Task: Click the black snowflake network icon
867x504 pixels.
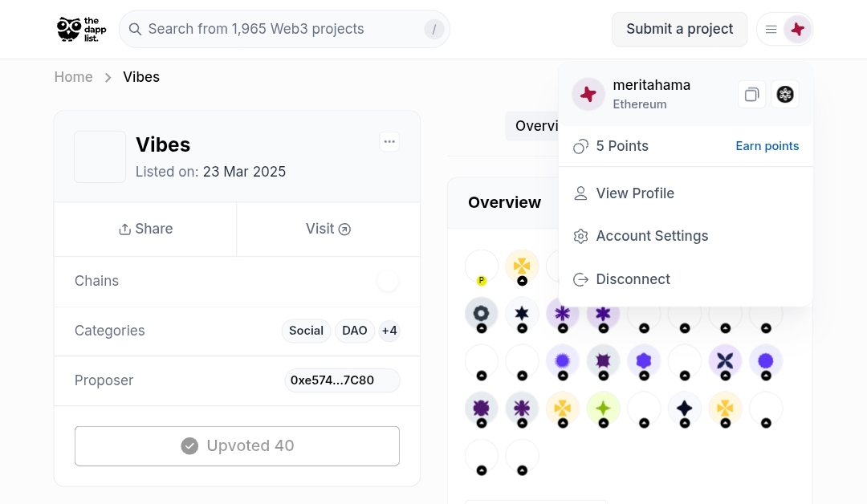Action: click(x=785, y=95)
